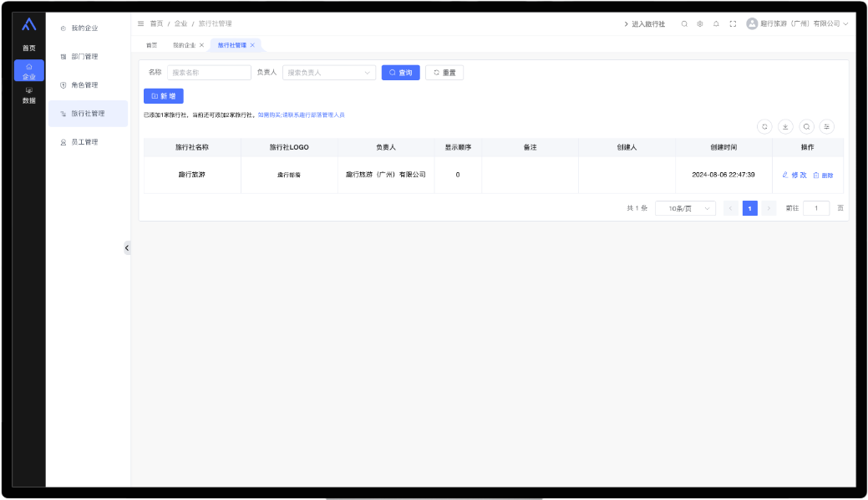
Task: Click the notification bell icon
Action: coord(716,24)
